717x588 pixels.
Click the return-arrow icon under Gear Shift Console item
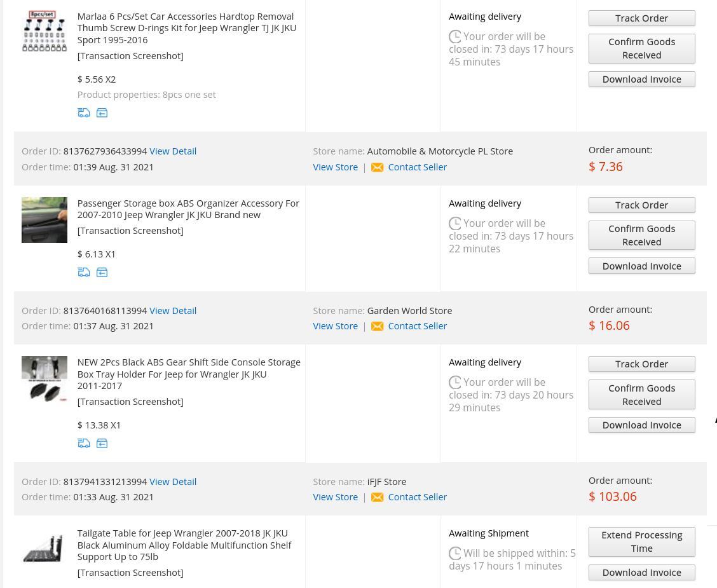point(102,443)
